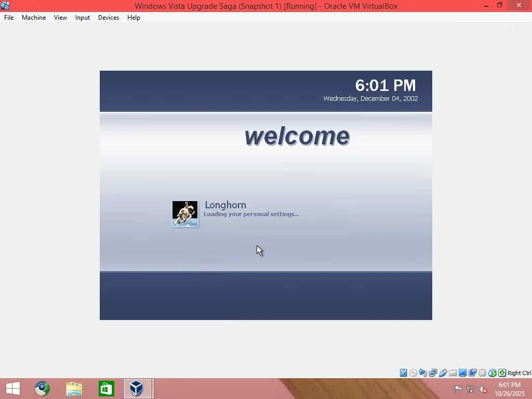532x399 pixels.
Task: Click the recording indicator icon
Action: [472, 373]
